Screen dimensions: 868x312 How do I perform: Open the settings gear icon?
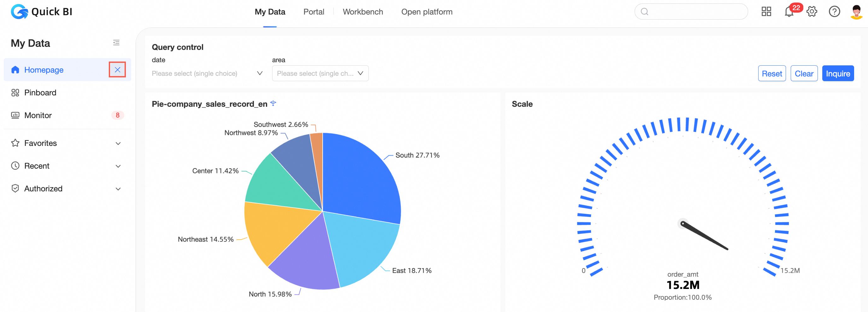(x=812, y=12)
